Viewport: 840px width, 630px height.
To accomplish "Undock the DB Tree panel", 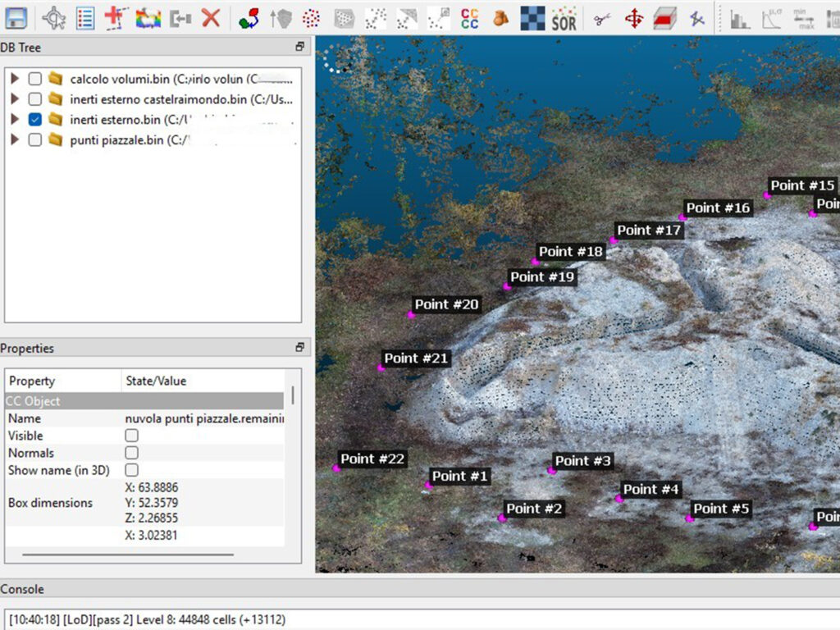I will coord(300,48).
